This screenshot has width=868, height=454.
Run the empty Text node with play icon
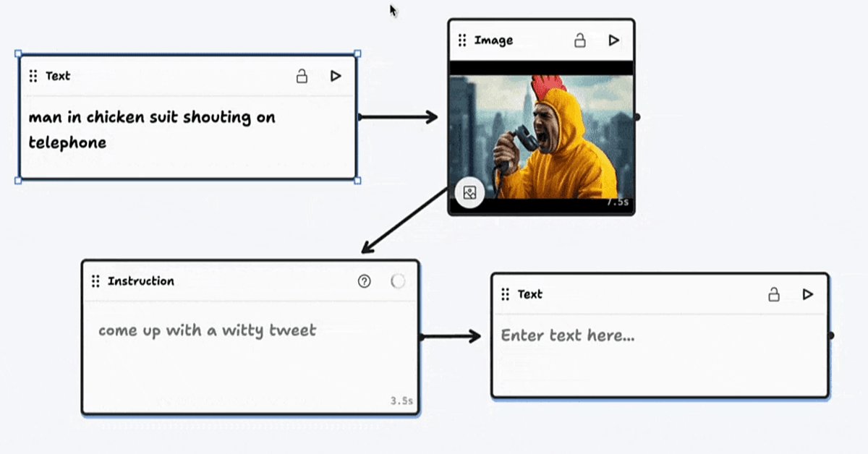tap(808, 294)
